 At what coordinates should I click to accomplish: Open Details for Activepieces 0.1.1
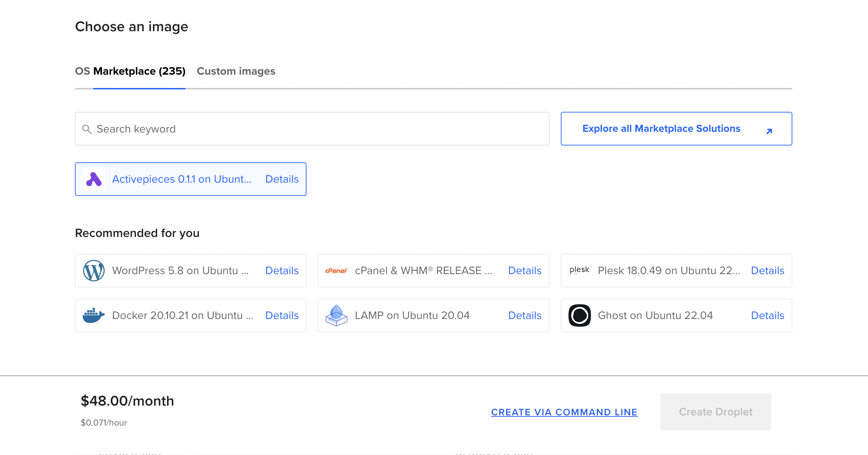[282, 179]
